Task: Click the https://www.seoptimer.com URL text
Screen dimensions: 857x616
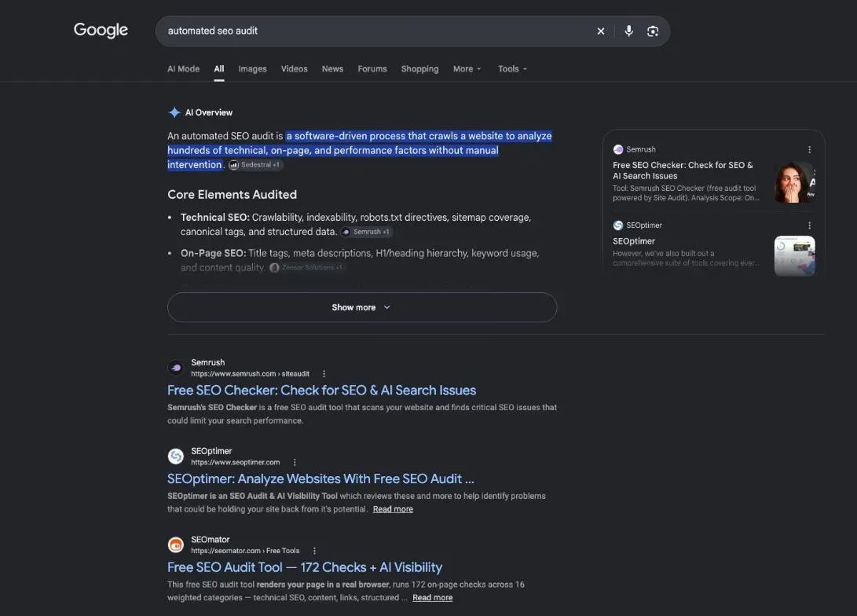Action: [236, 463]
